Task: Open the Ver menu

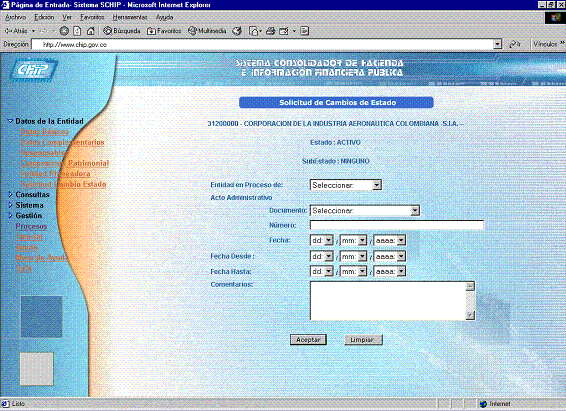Action: click(67, 17)
